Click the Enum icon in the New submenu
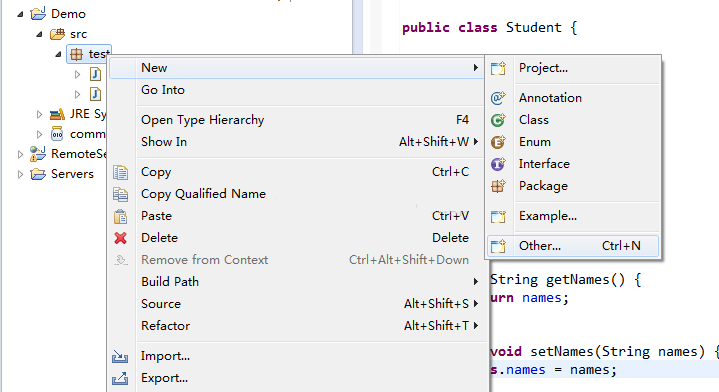This screenshot has width=719, height=392. pos(498,142)
